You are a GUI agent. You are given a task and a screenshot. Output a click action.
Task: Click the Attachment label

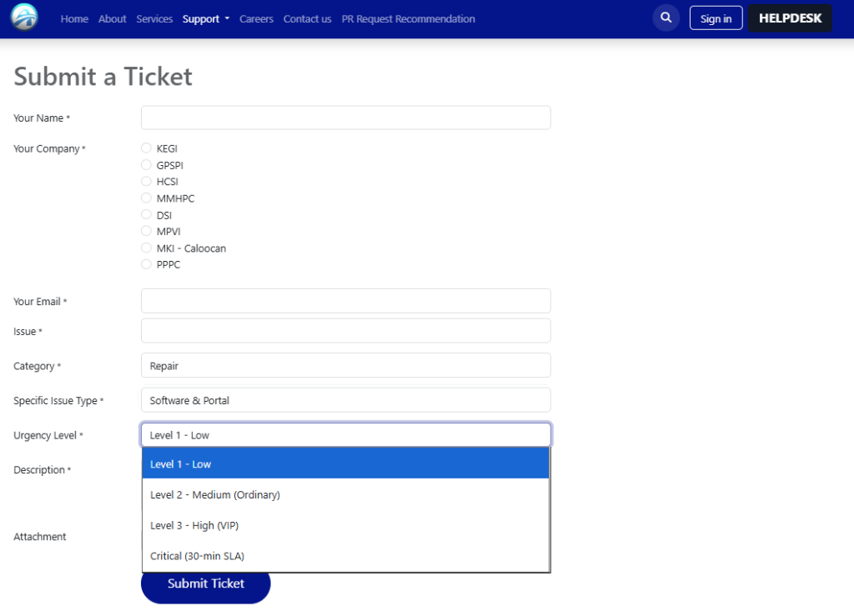tap(40, 537)
